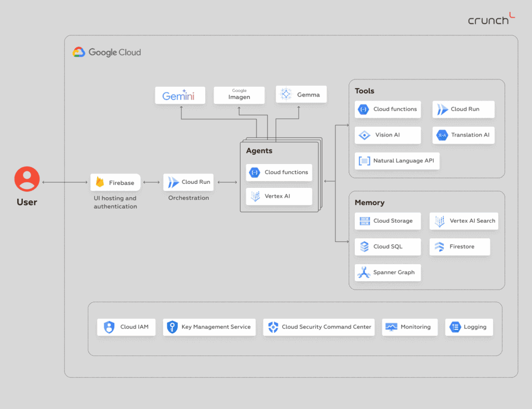The height and width of the screenshot is (409, 532).
Task: Click the UI hosting and authentication caption
Action: pos(115,202)
